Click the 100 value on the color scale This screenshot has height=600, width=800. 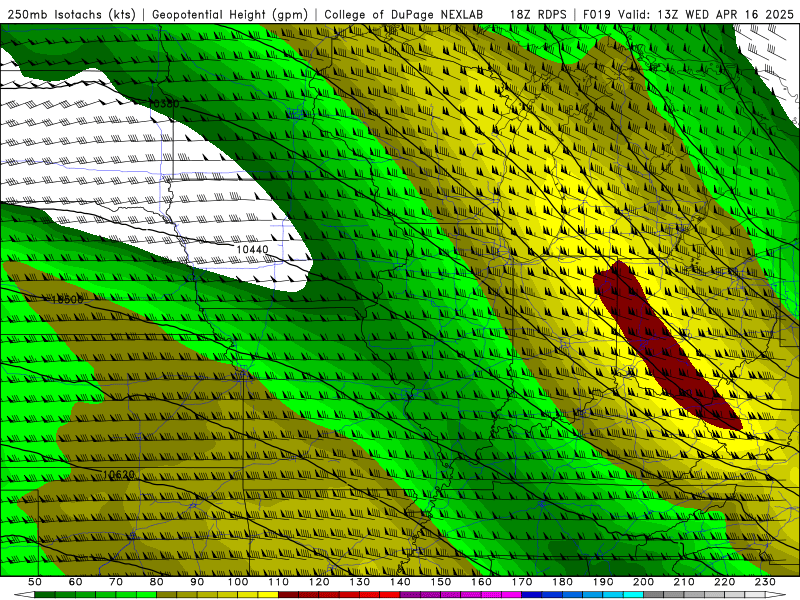238,582
